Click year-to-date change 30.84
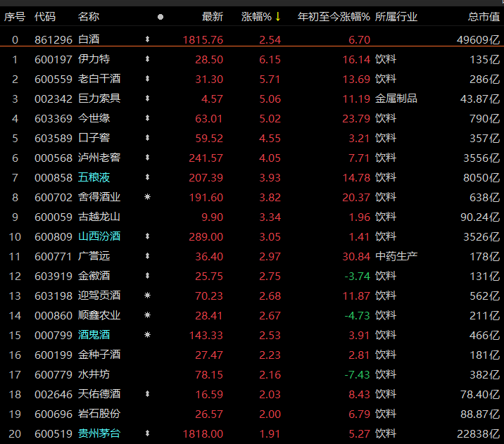504x444 pixels. tap(356, 257)
